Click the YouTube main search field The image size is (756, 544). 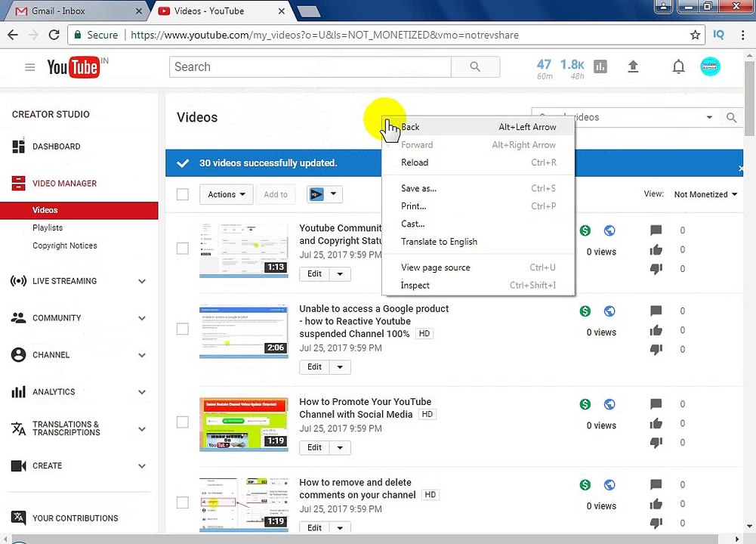click(x=310, y=66)
